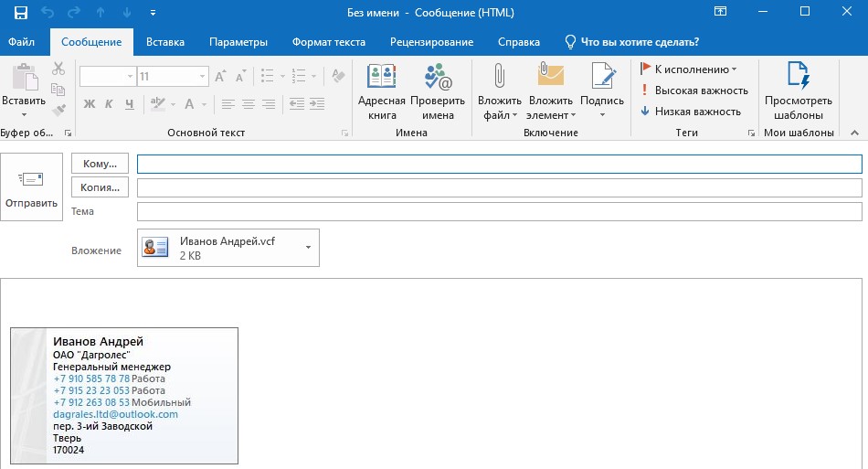Image resolution: width=868 pixels, height=469 pixels.
Task: Open the Буфер обмена dialog launcher
Action: 69,133
